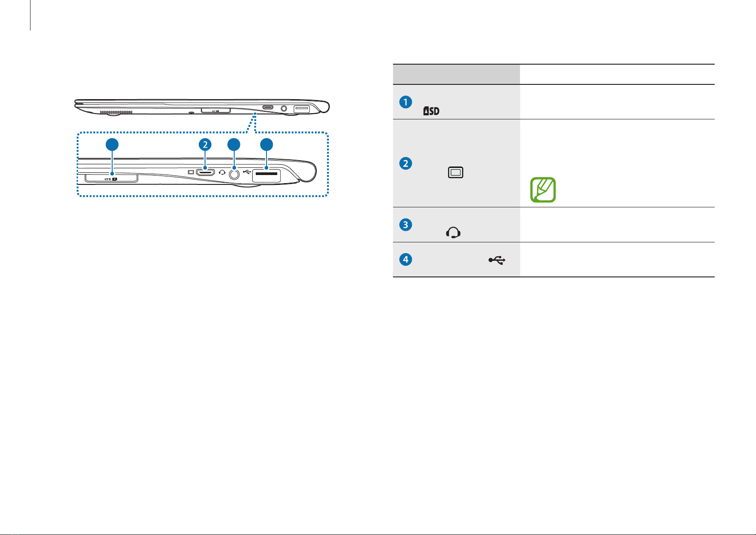Image resolution: width=756 pixels, height=535 pixels.
Task: Select the headset icon in table row 3
Action: pyautogui.click(x=454, y=232)
